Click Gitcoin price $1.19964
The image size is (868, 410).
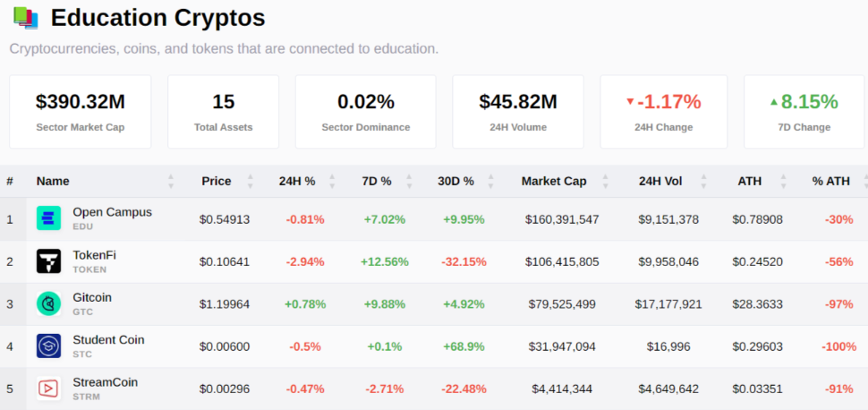click(225, 304)
